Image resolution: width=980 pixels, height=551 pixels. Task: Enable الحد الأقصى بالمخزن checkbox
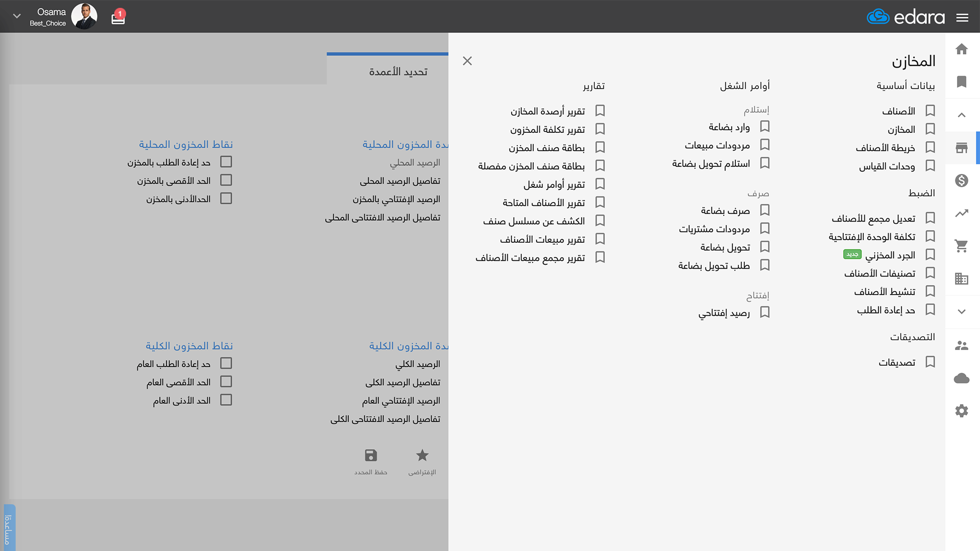tap(226, 180)
